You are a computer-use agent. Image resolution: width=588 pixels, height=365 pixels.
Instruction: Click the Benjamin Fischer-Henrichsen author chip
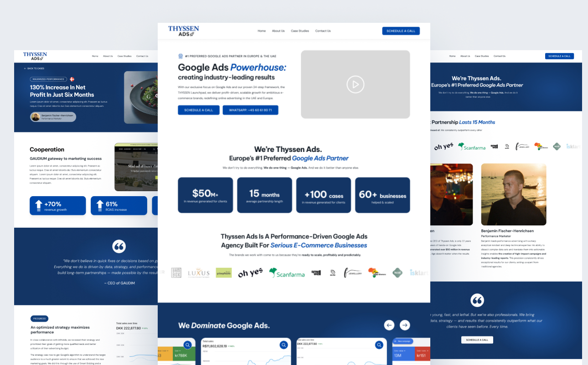click(53, 117)
